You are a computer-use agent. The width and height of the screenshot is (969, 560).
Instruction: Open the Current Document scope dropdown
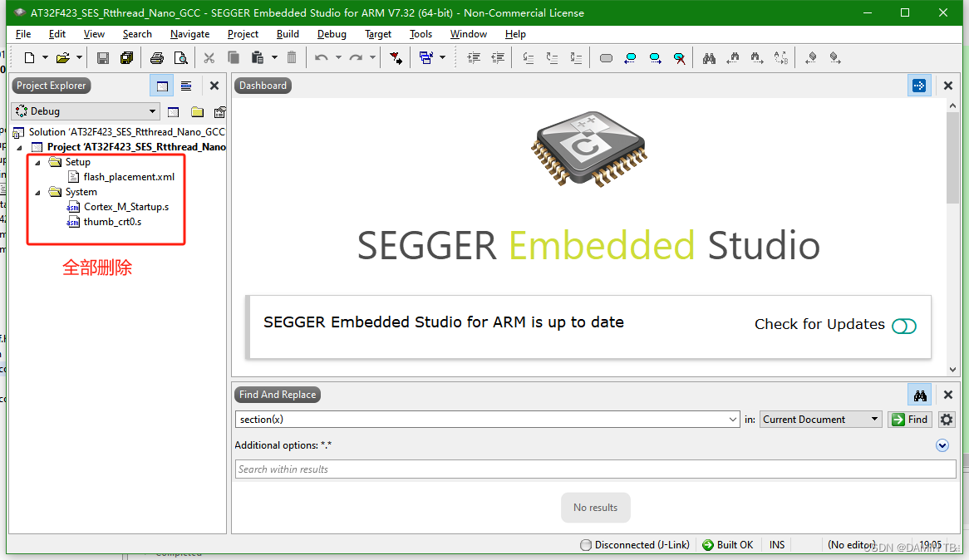tap(820, 419)
